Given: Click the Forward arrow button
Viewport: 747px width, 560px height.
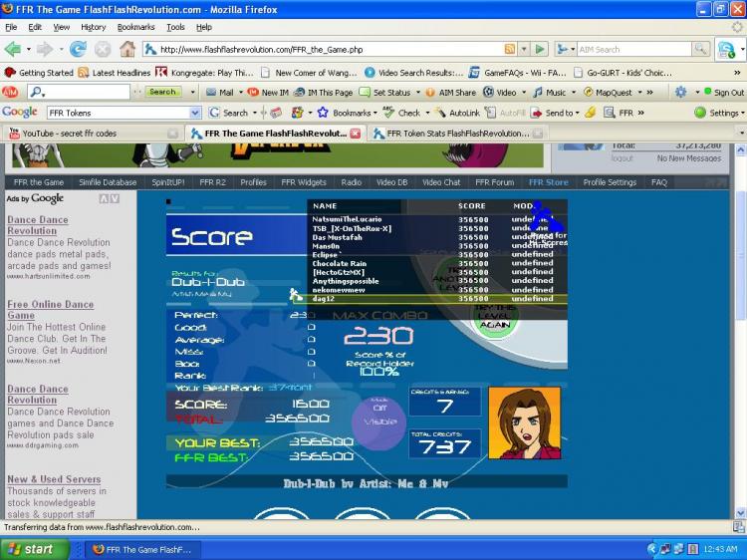Looking at the screenshot, I should pos(45,49).
